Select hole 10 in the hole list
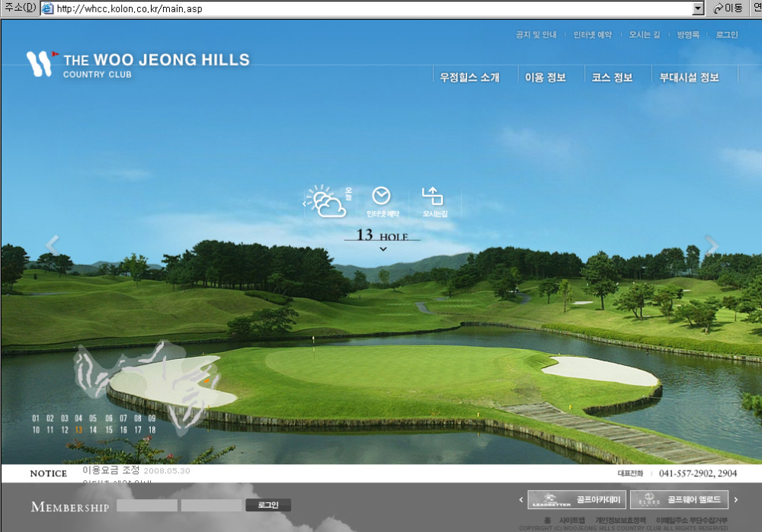 coord(36,430)
